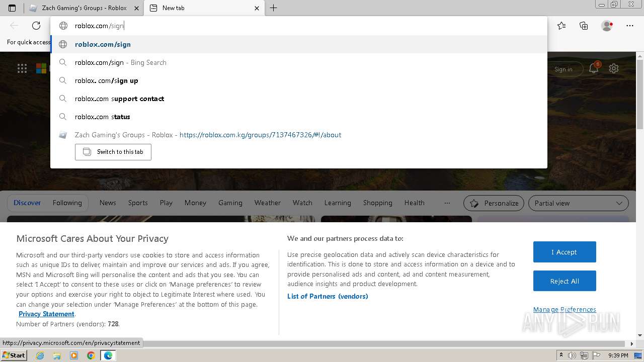Open the Money category

[195, 203]
